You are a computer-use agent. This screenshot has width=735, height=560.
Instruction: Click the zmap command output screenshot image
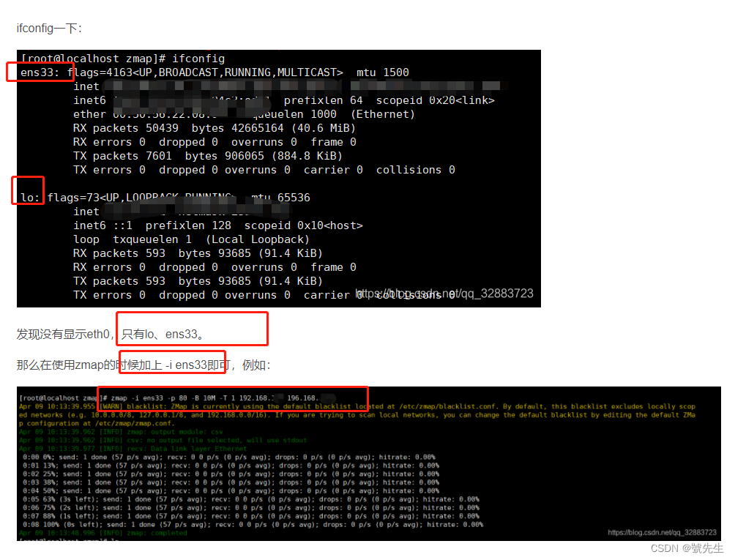point(368,463)
